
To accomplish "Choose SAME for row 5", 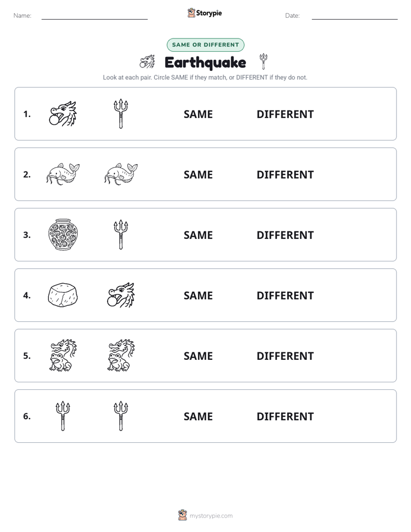I will click(x=198, y=356).
